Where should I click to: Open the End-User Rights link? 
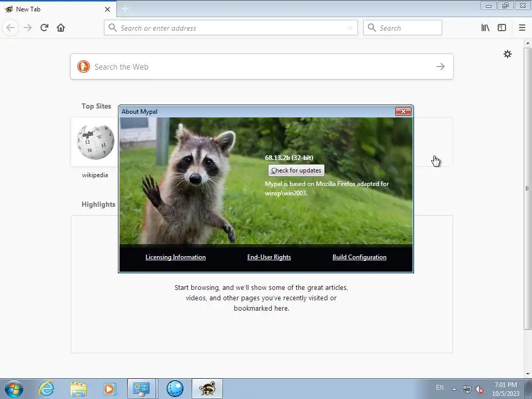(x=269, y=257)
